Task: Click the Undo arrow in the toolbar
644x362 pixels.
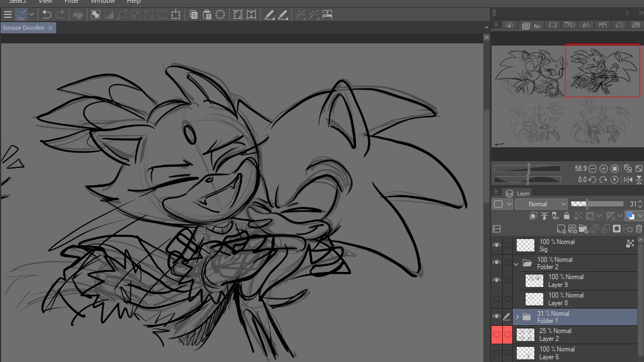Action: (46, 15)
